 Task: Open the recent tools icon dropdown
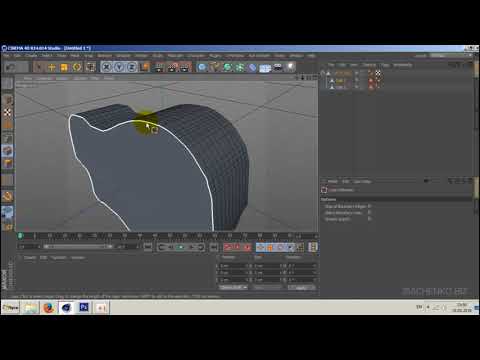coord(91,67)
